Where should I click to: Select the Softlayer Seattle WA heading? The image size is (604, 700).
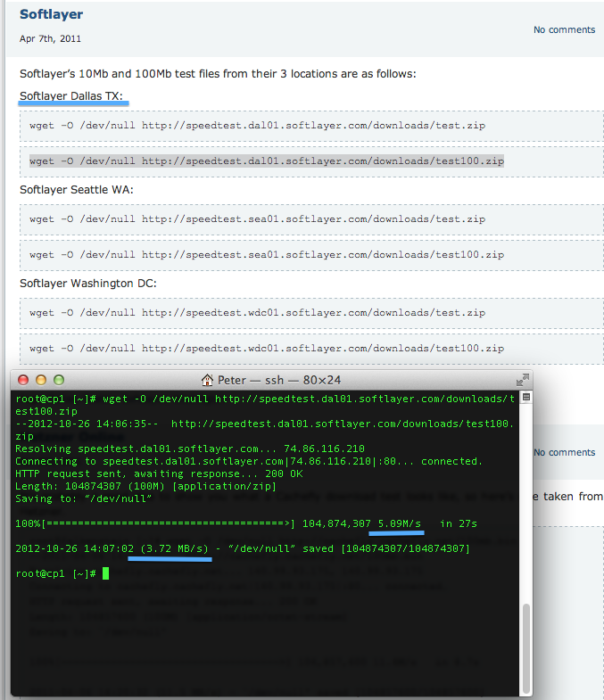pyautogui.click(x=77, y=190)
